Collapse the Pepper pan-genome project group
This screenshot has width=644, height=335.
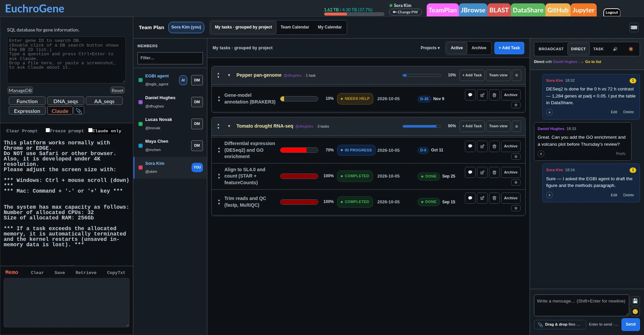coord(229,75)
